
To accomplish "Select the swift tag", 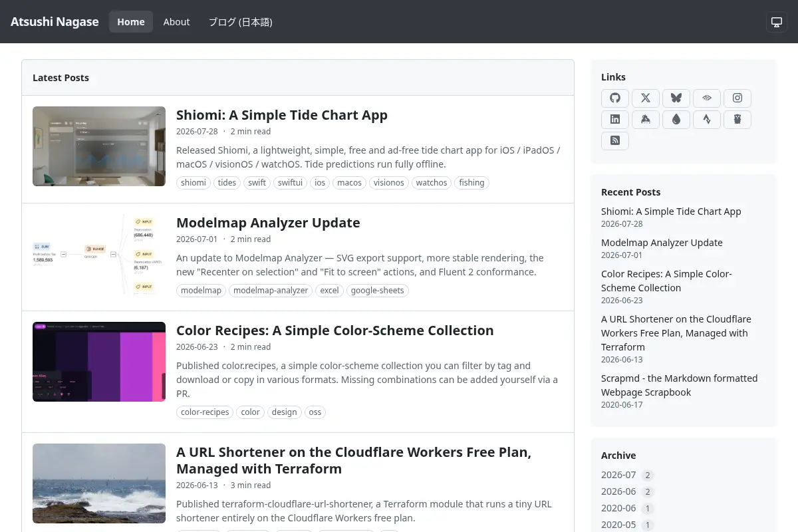I will 257,183.
